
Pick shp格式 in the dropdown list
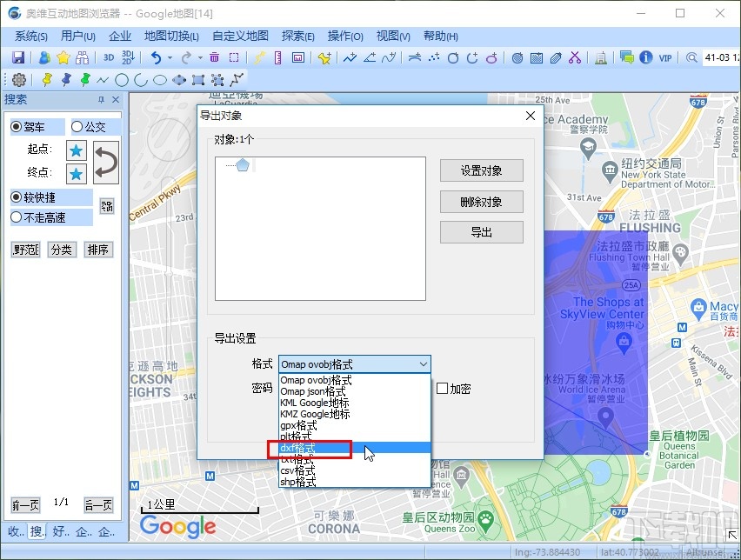pos(298,482)
